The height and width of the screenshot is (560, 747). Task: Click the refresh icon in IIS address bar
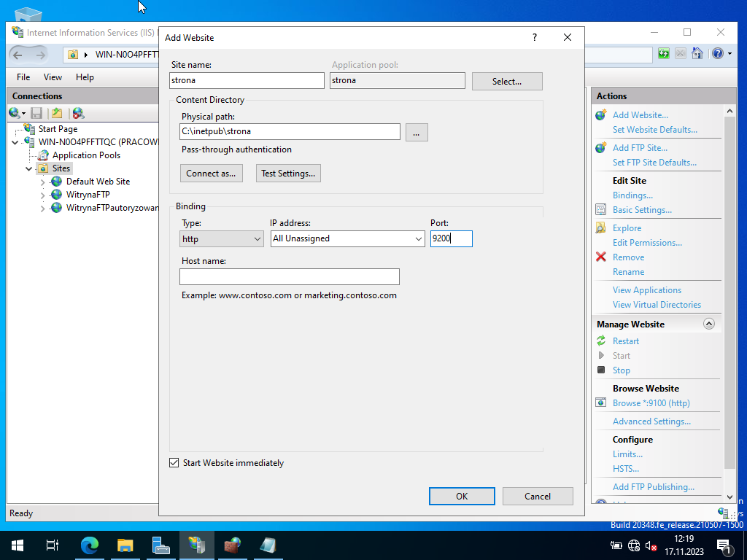(x=664, y=53)
